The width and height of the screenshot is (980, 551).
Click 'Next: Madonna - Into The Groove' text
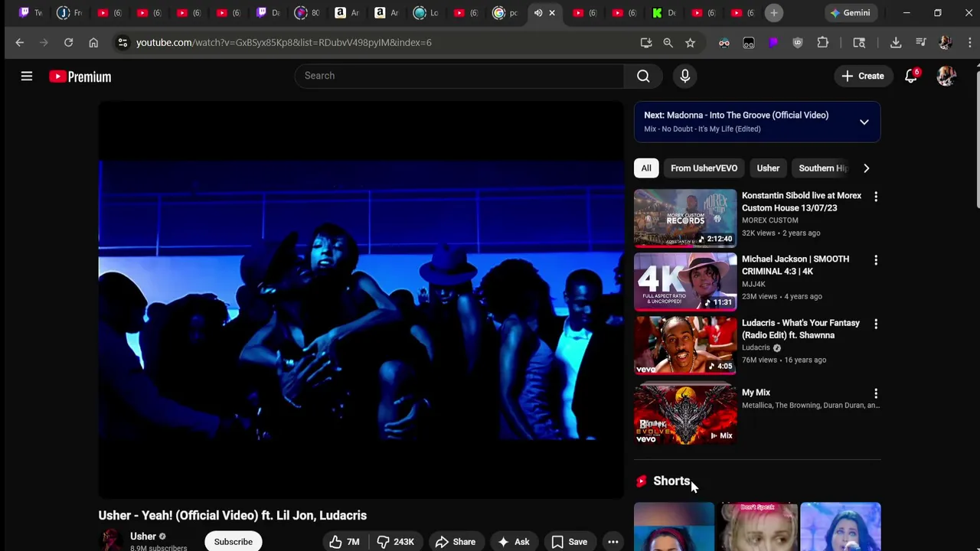[x=736, y=116]
